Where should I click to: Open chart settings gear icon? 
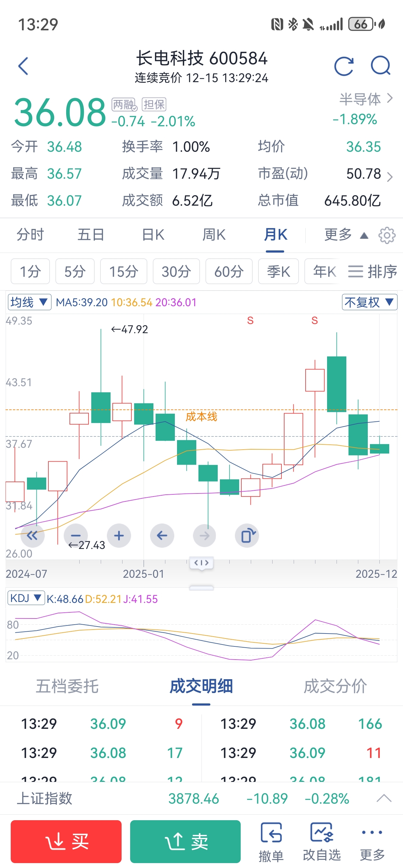(387, 235)
